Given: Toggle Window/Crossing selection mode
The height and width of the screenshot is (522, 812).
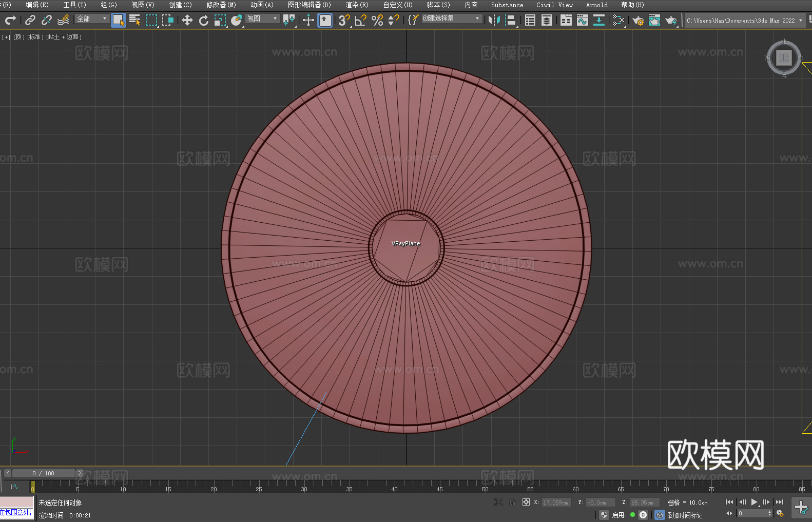Looking at the screenshot, I should (x=168, y=20).
